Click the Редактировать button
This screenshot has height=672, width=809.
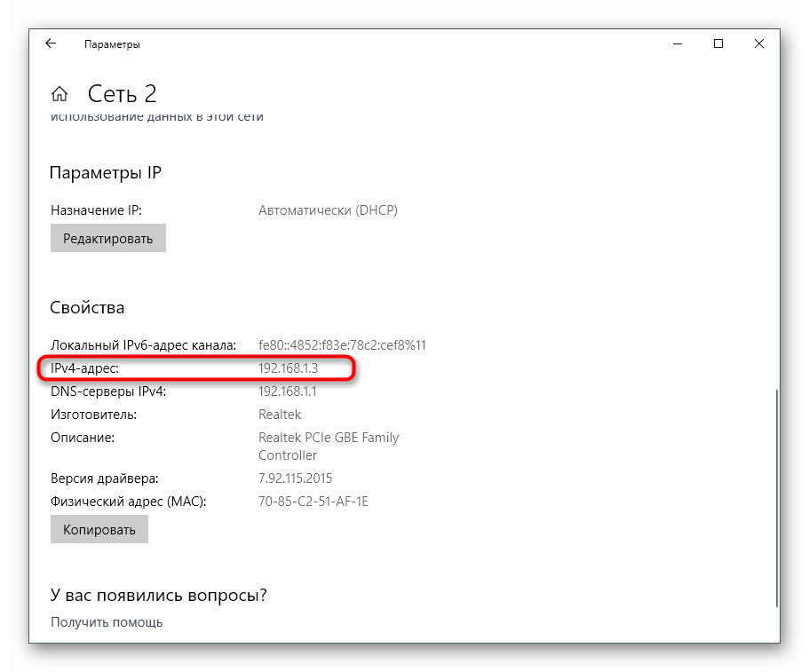pos(107,238)
